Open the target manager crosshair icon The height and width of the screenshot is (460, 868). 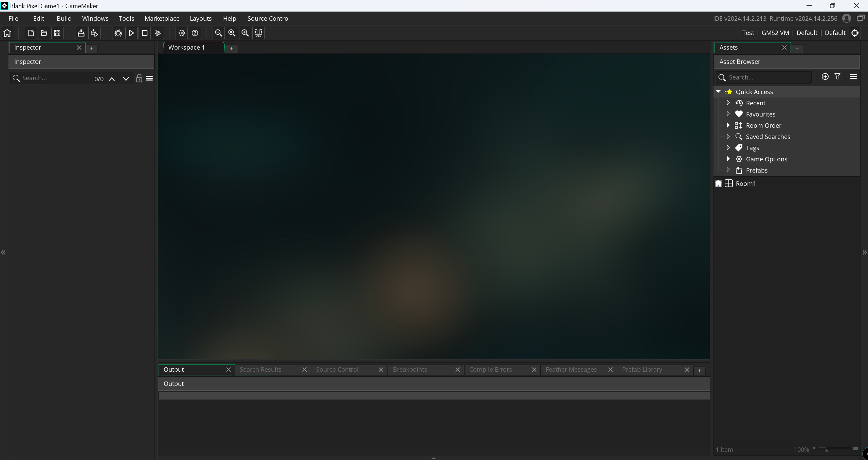coord(855,33)
